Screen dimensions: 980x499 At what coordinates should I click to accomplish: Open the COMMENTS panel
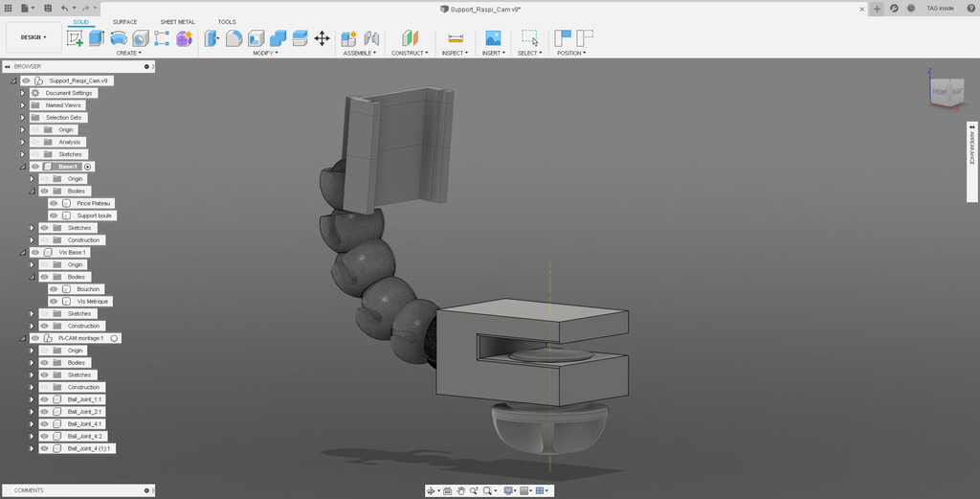tap(29, 490)
